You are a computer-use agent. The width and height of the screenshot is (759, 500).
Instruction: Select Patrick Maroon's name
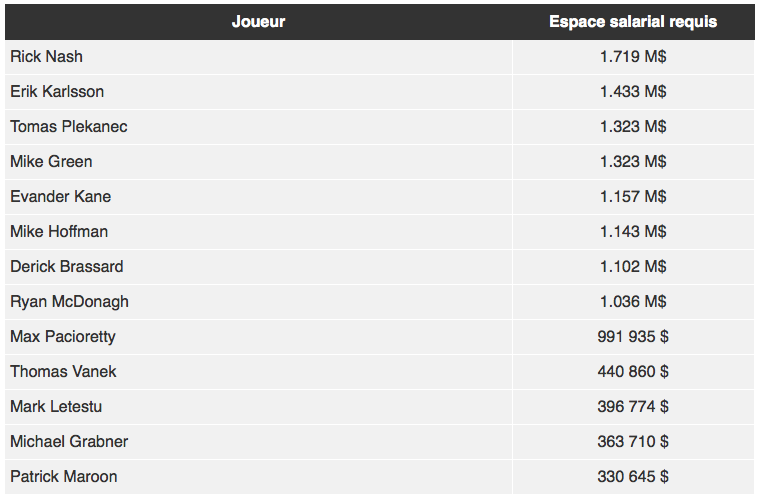coord(64,477)
